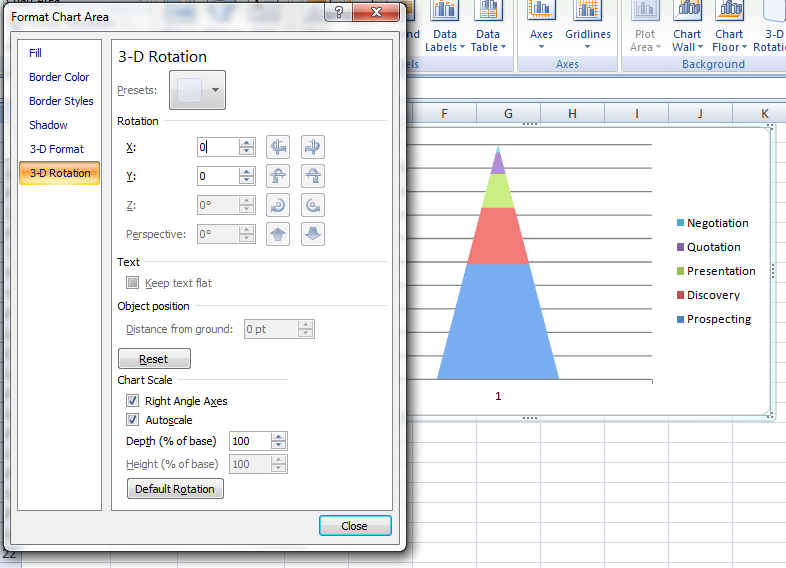Viewport: 786px width, 568px height.
Task: Click the Y rotate up icon button
Action: (279, 176)
